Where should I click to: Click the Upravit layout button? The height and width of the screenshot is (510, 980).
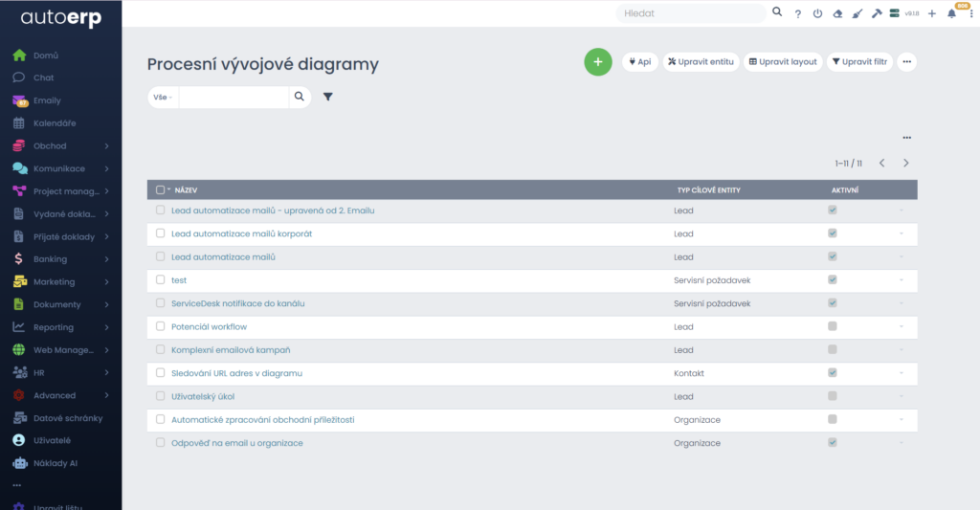pos(783,62)
